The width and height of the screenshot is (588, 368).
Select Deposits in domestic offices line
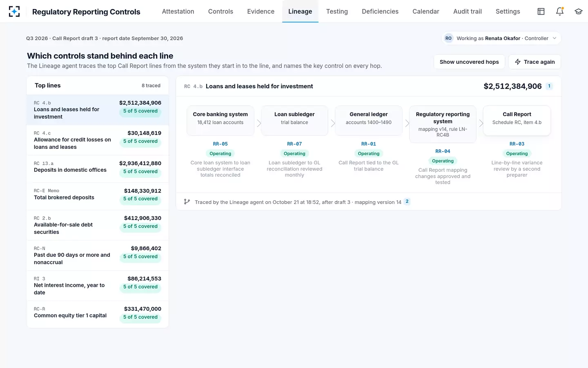(x=98, y=169)
